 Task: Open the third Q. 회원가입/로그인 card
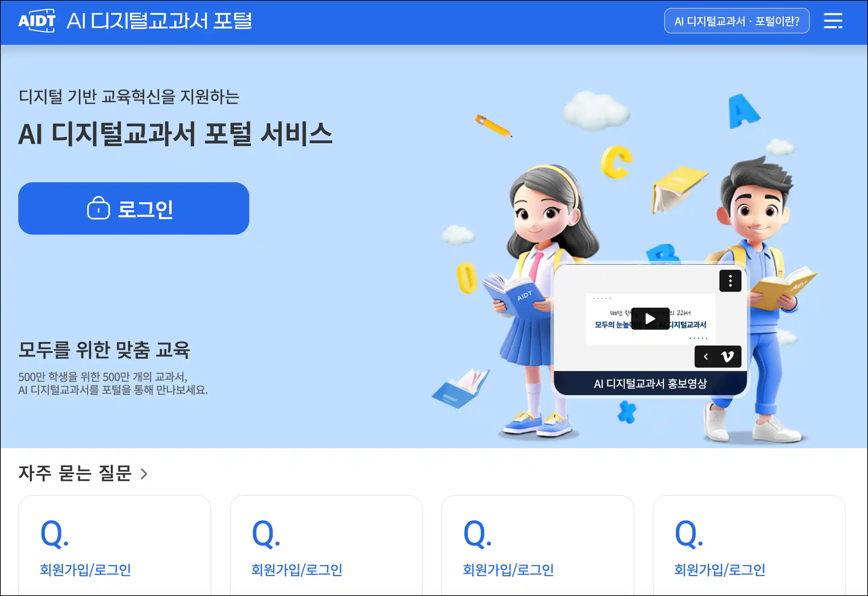click(538, 545)
